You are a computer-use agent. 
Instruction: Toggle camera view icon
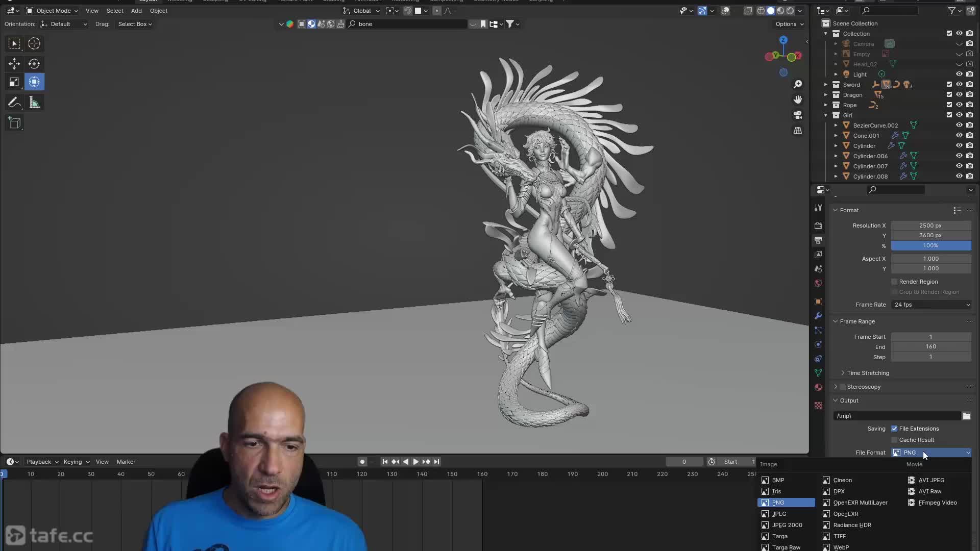(798, 115)
